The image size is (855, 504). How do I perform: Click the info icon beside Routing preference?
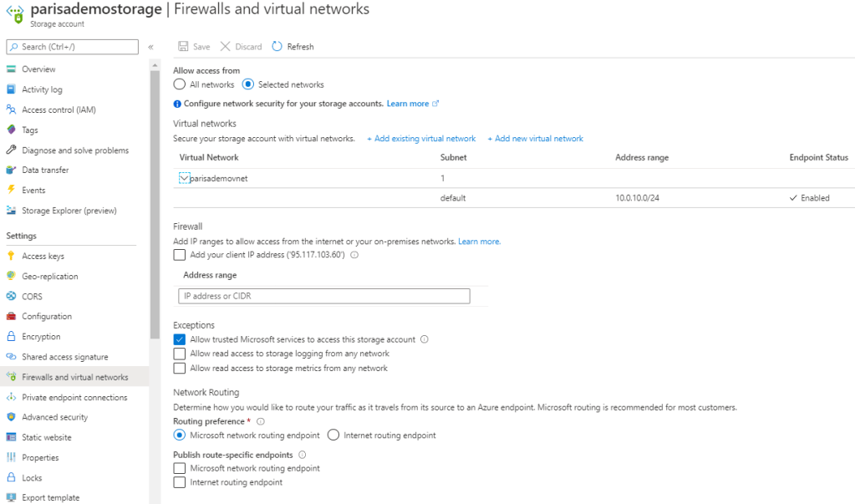(x=261, y=422)
